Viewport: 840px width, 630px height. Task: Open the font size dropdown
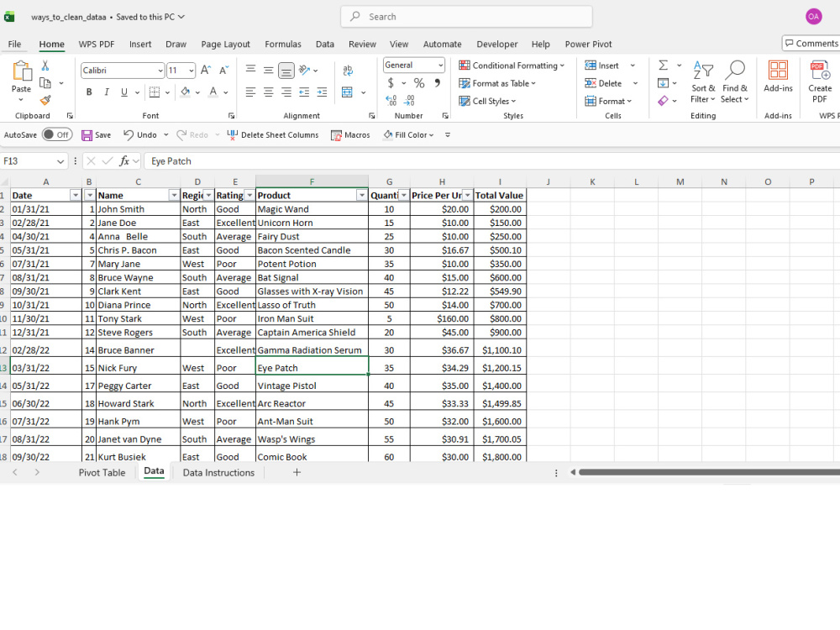192,71
